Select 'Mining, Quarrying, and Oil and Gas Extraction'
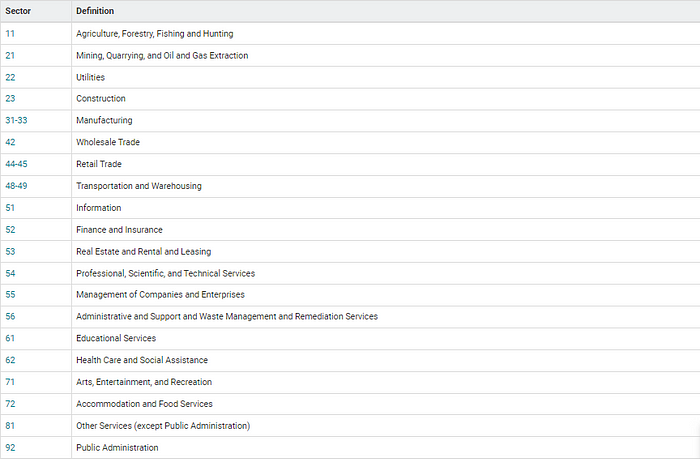This screenshot has height=459, width=700. point(162,56)
